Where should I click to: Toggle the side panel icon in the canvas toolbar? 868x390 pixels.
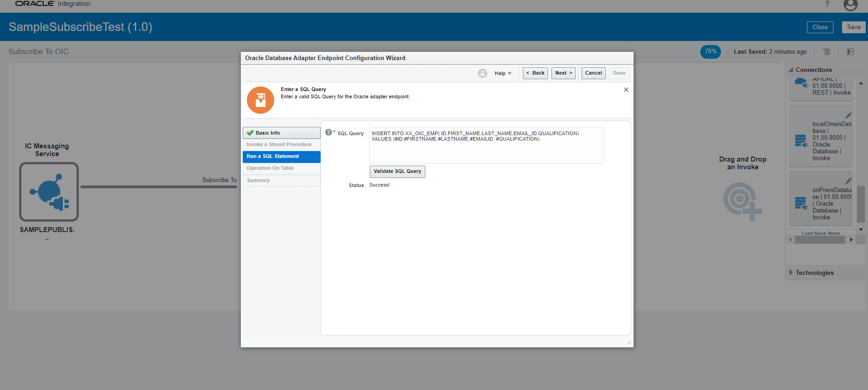pyautogui.click(x=850, y=52)
